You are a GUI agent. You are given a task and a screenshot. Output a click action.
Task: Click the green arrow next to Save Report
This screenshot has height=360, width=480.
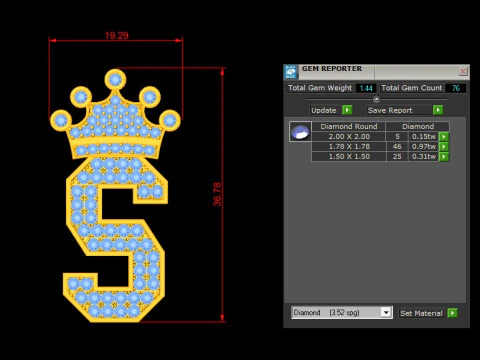[438, 110]
